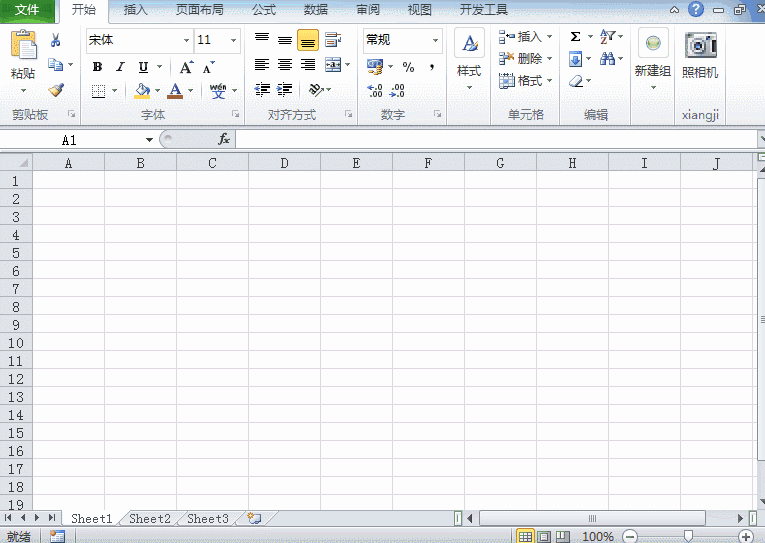Switch to the 页面布局 tab
The image size is (765, 543).
(x=200, y=10)
